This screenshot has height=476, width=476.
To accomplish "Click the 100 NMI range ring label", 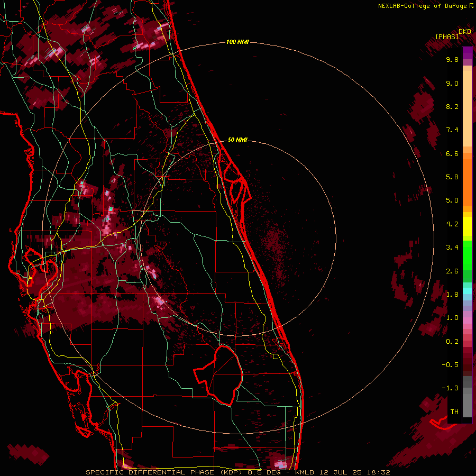I will pos(237,42).
